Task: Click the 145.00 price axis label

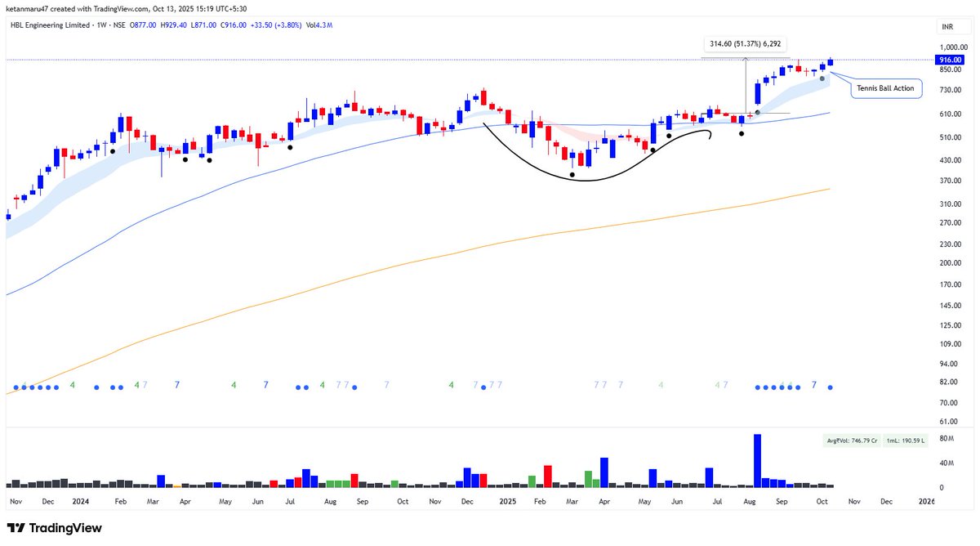Action: [949, 307]
